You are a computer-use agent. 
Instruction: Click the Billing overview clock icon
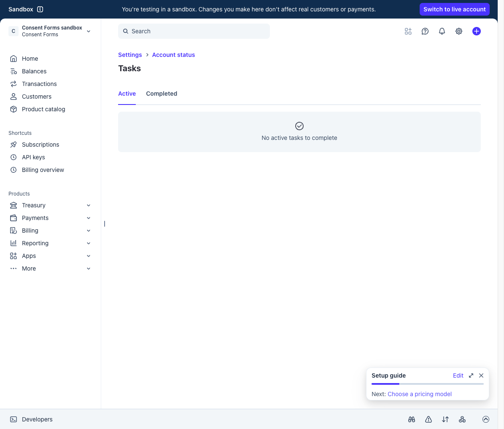(13, 170)
